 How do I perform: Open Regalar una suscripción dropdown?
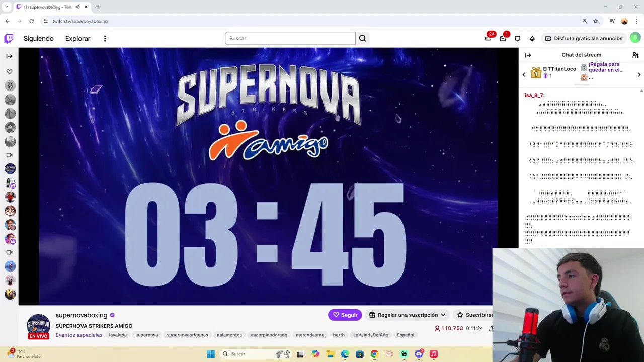[x=407, y=315]
